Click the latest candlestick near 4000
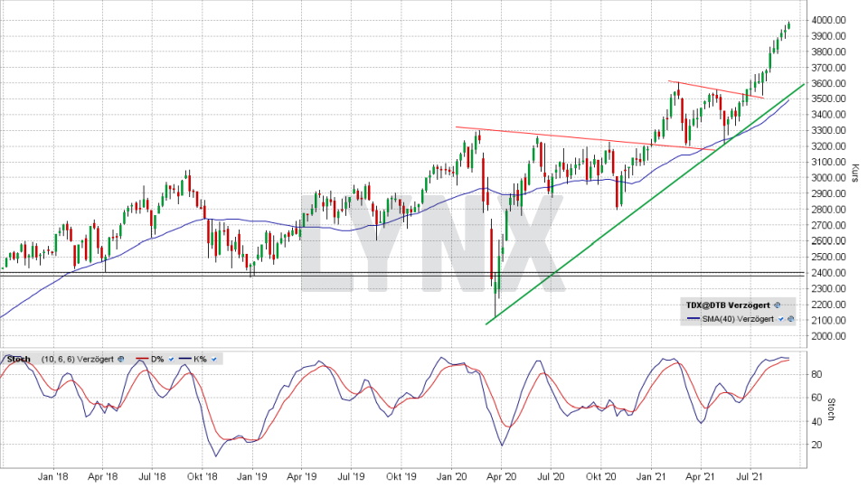Screen dimensions: 868x488 (788, 25)
